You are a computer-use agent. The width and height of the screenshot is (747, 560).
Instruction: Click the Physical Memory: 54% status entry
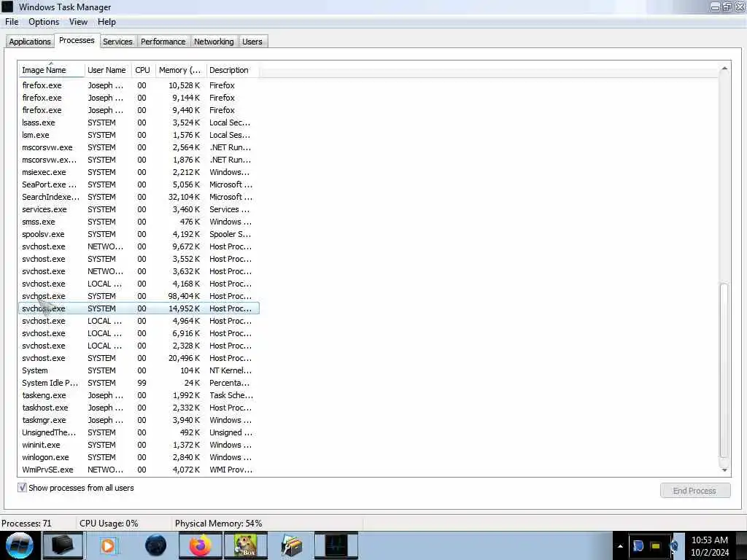[219, 524]
